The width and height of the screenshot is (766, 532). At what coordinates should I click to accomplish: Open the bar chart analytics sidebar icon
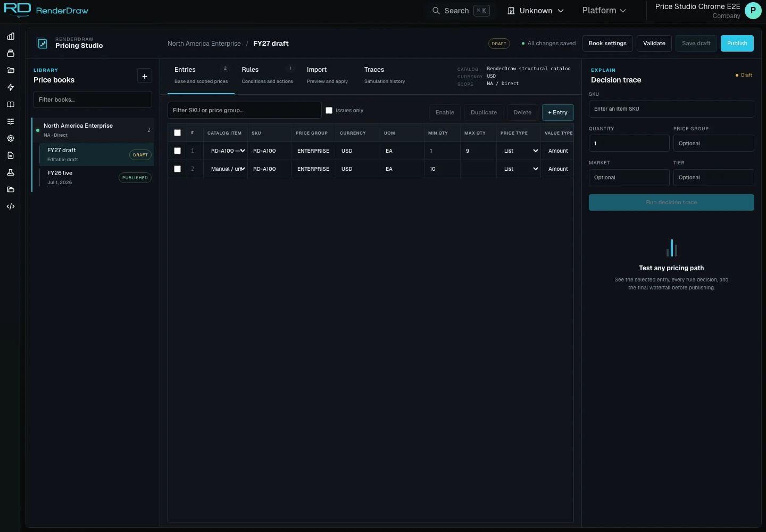tap(11, 36)
